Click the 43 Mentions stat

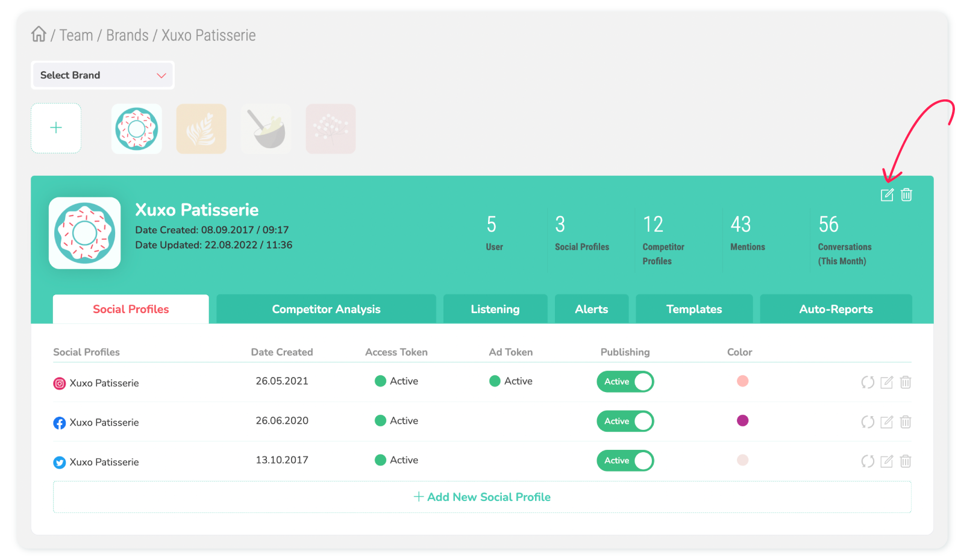tap(748, 233)
